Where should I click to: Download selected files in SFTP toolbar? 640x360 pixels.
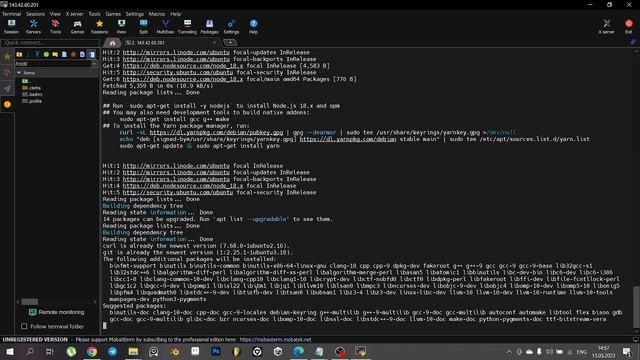tap(28, 54)
